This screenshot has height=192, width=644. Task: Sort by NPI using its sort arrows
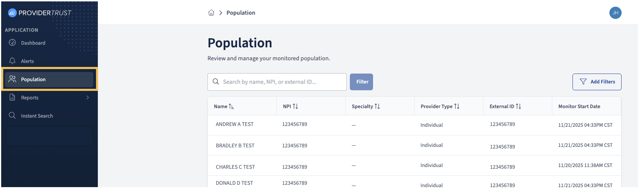click(x=295, y=106)
